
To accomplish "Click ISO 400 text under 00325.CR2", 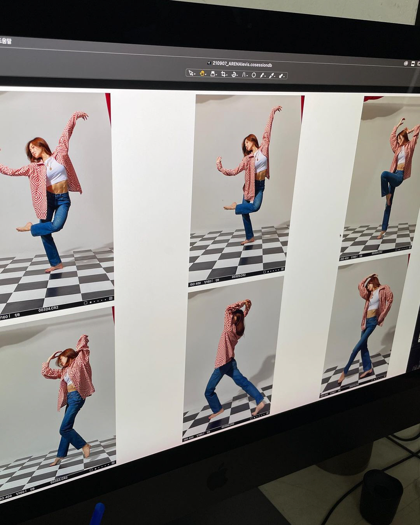I will pos(196,284).
